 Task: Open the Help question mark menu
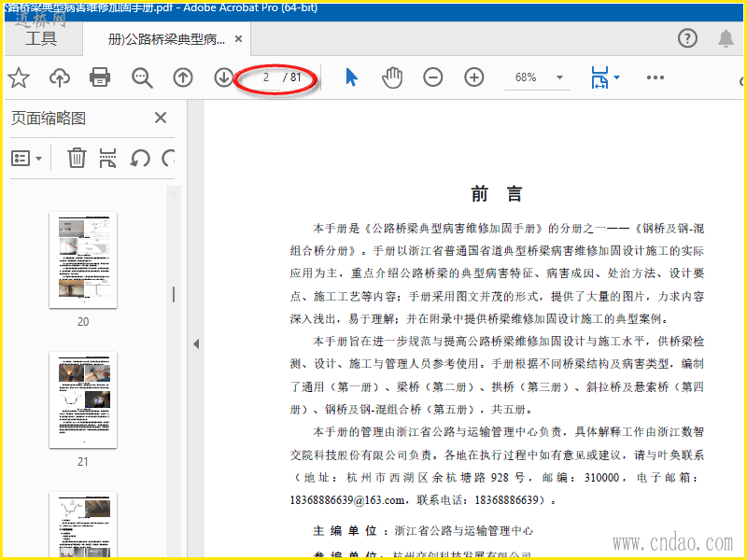tap(687, 38)
